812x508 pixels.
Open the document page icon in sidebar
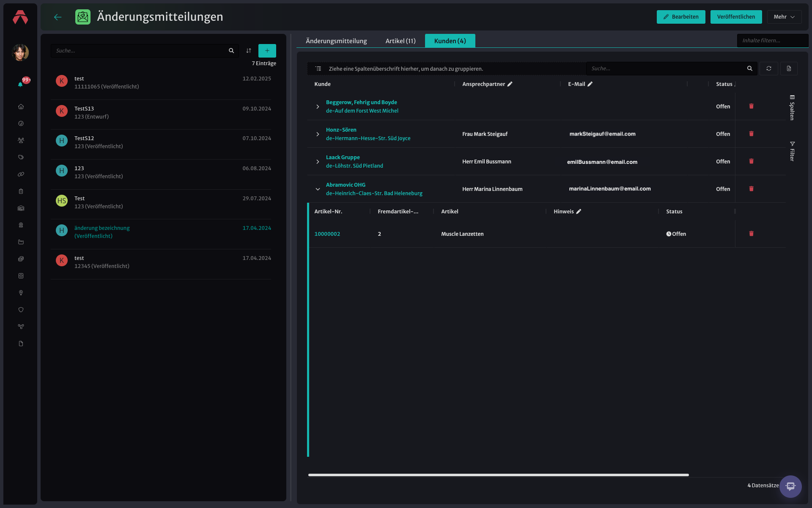tap(21, 344)
